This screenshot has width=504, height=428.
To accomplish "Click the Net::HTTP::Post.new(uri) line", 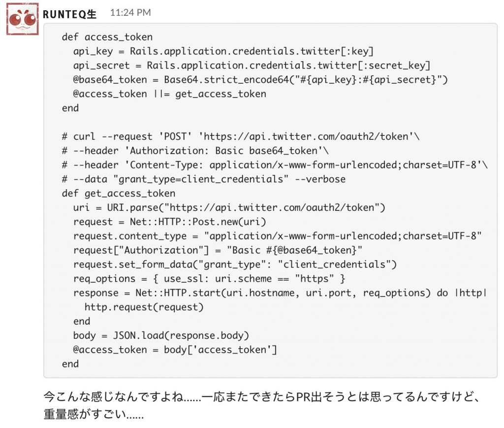I will coord(170,222).
